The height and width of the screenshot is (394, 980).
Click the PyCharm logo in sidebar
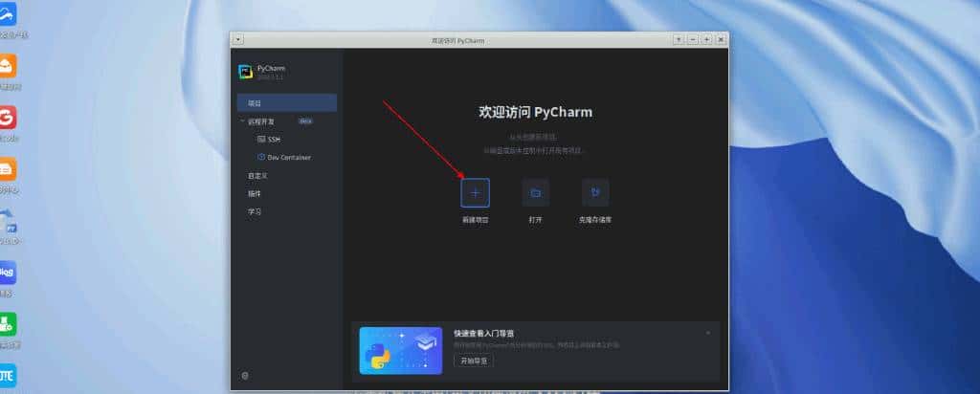click(x=246, y=72)
